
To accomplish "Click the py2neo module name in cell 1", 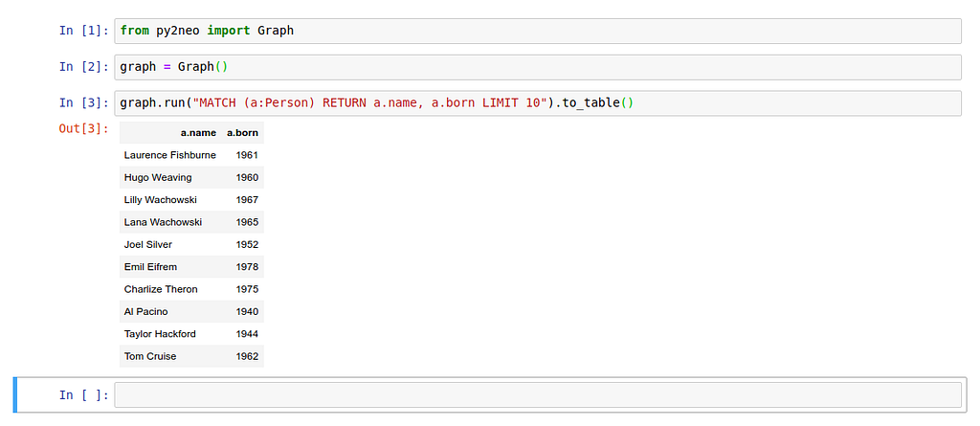I will 178,31.
